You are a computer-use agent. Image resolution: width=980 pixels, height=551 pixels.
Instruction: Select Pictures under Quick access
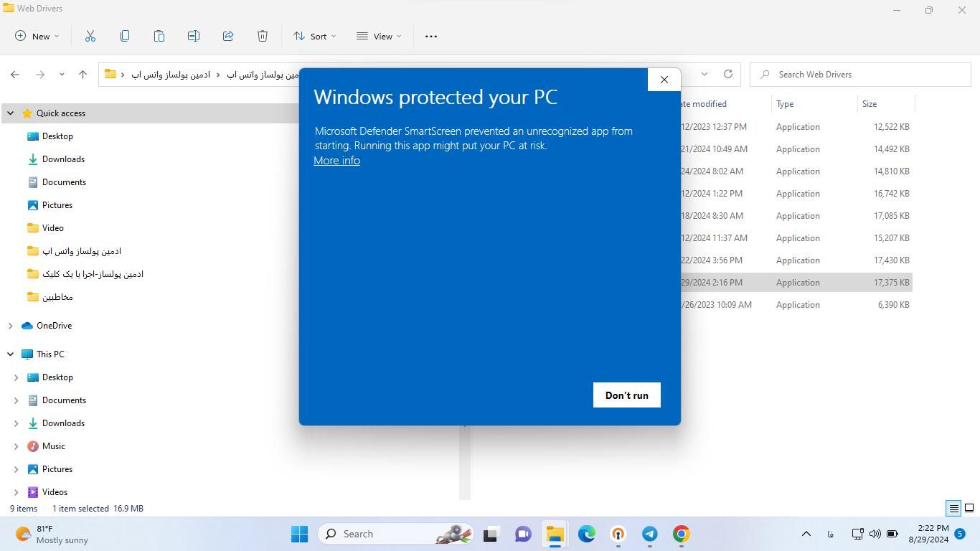pos(57,205)
